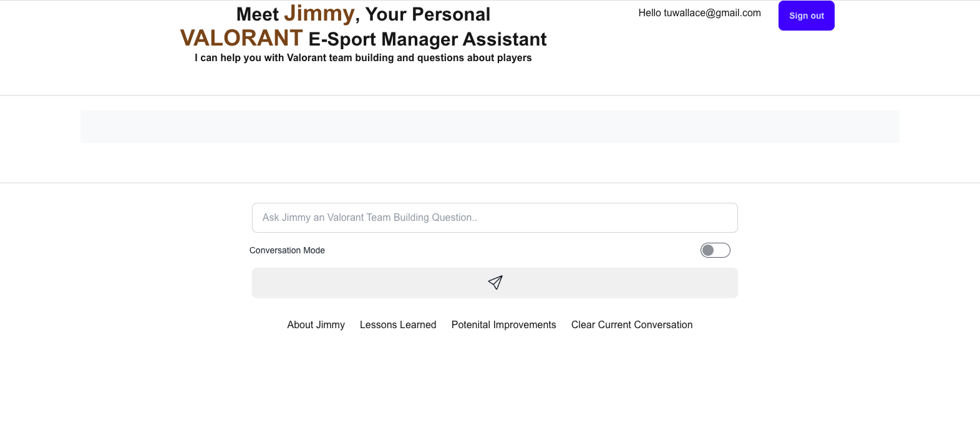Select Clear Current Conversation
The image size is (980, 428).
point(632,324)
